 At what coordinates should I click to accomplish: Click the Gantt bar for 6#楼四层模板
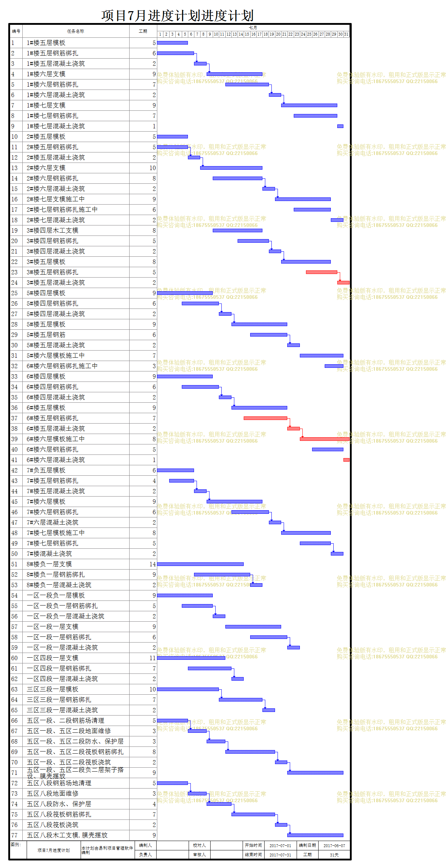click(x=185, y=376)
